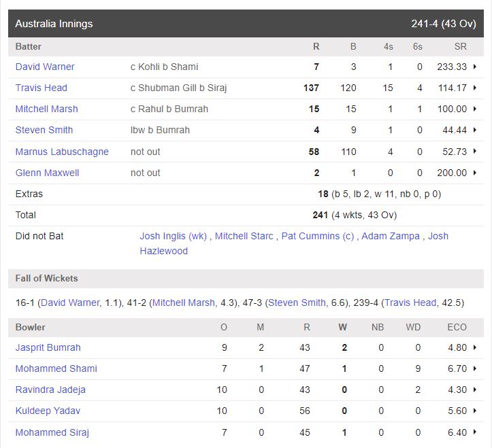This screenshot has height=448, width=492.
Task: Open Marnus Labuschagne's batter profile link
Action: point(62,152)
